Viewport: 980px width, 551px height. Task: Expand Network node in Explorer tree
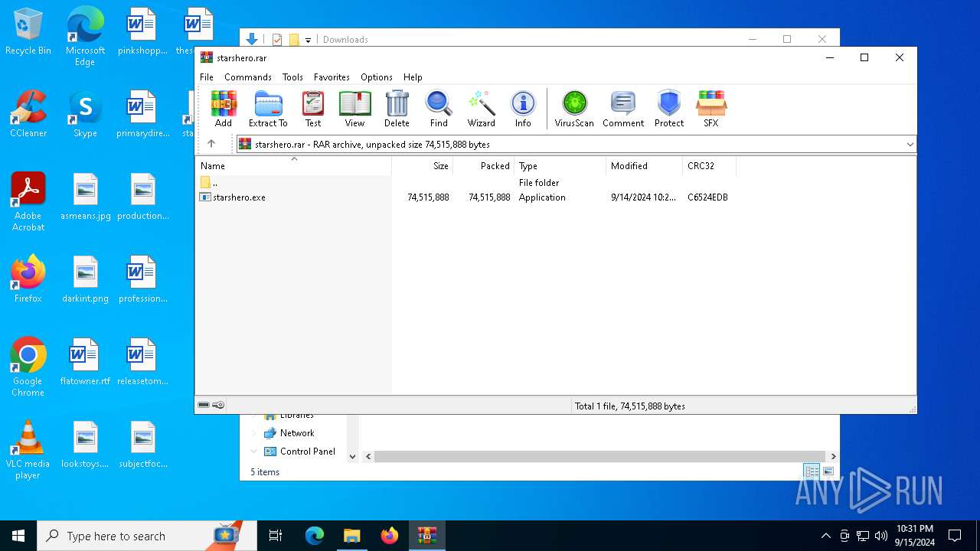(x=254, y=433)
